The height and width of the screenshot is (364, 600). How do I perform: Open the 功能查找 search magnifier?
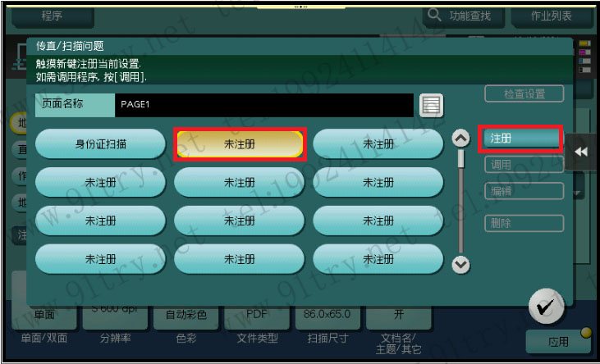click(x=434, y=16)
